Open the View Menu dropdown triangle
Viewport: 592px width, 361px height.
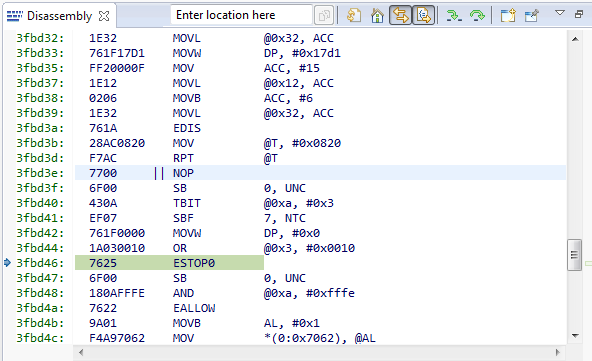point(560,13)
